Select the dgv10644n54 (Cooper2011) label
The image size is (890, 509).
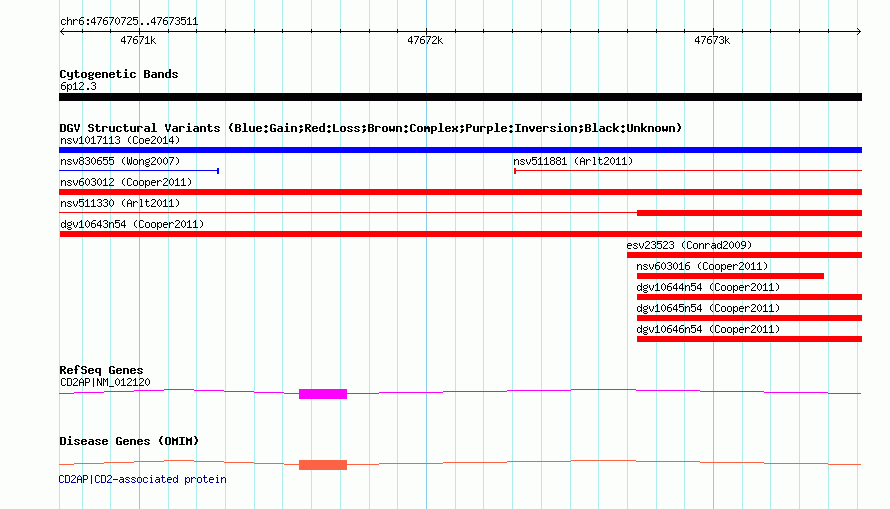click(708, 287)
